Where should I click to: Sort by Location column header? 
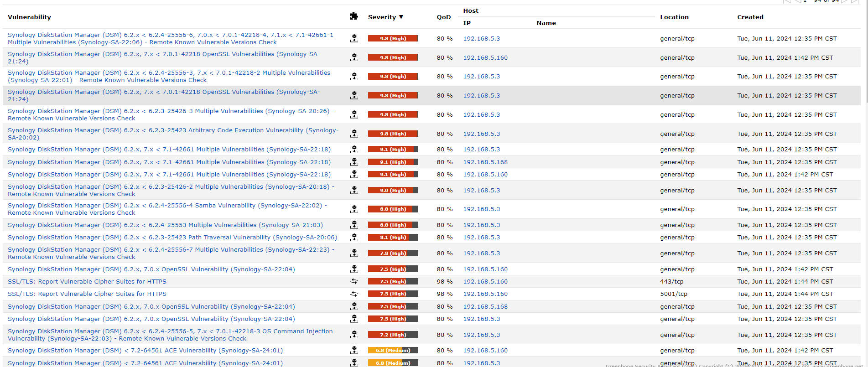(674, 17)
